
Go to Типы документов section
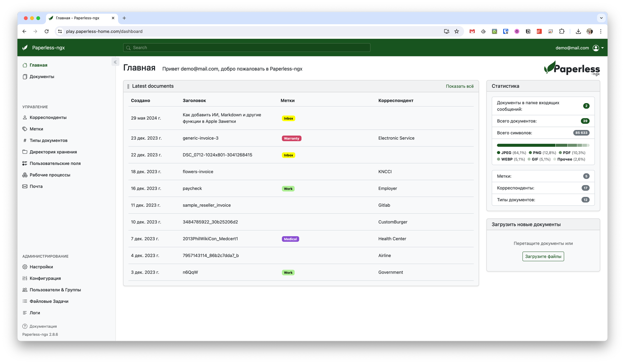point(48,141)
